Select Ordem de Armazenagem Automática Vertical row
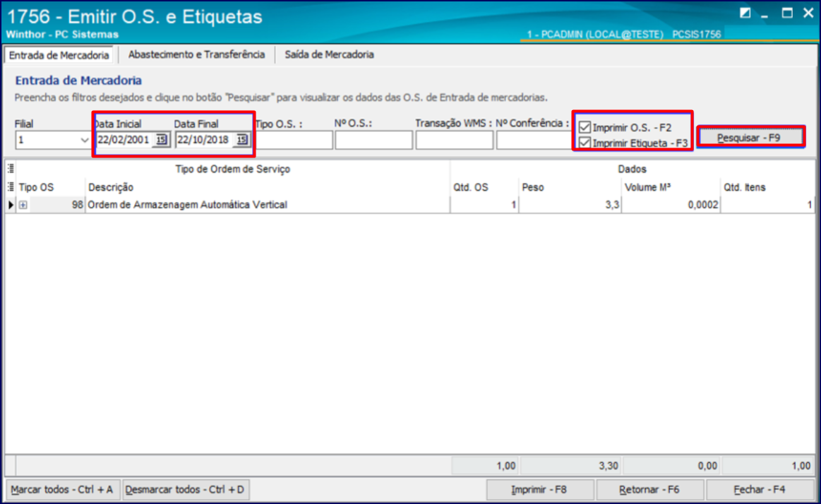Viewport: 821px width, 504px height. click(x=410, y=205)
